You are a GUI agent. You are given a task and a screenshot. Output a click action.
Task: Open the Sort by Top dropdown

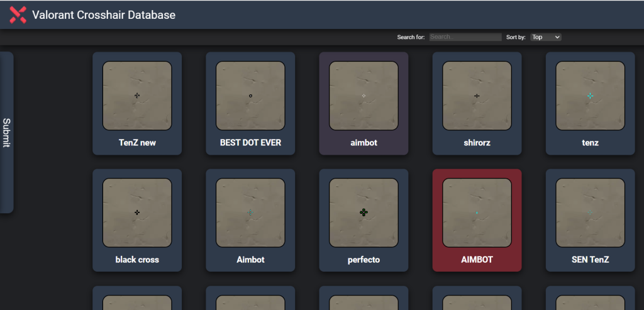pos(545,37)
